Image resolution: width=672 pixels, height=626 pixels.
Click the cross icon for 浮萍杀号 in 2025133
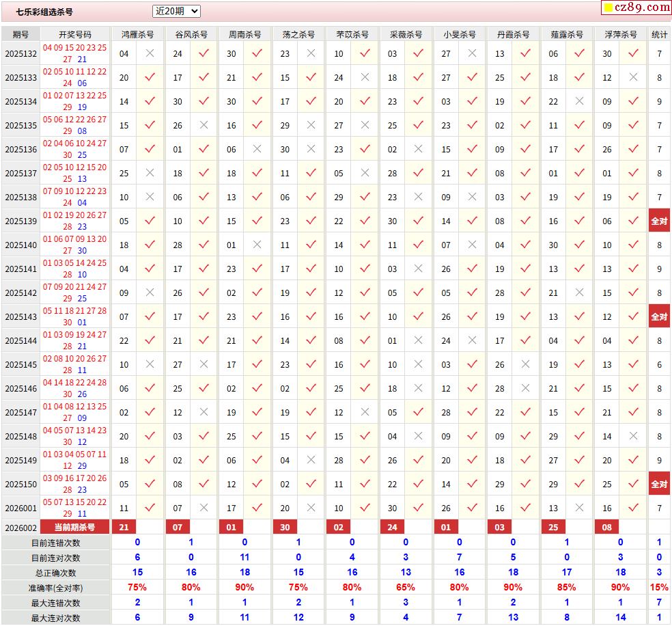(633, 77)
